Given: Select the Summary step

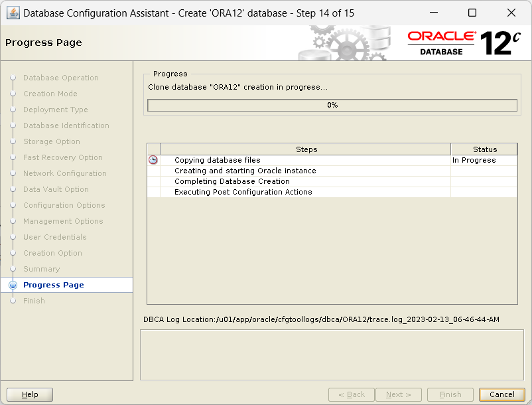Looking at the screenshot, I should (41, 269).
